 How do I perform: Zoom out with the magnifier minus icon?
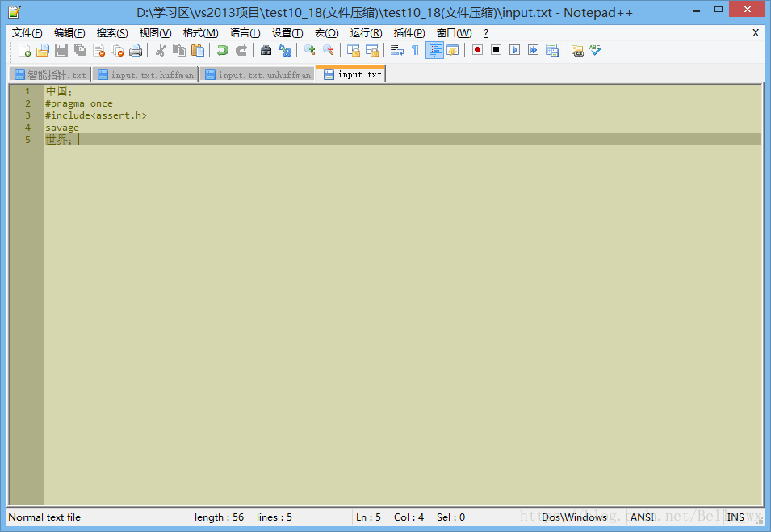click(x=328, y=50)
